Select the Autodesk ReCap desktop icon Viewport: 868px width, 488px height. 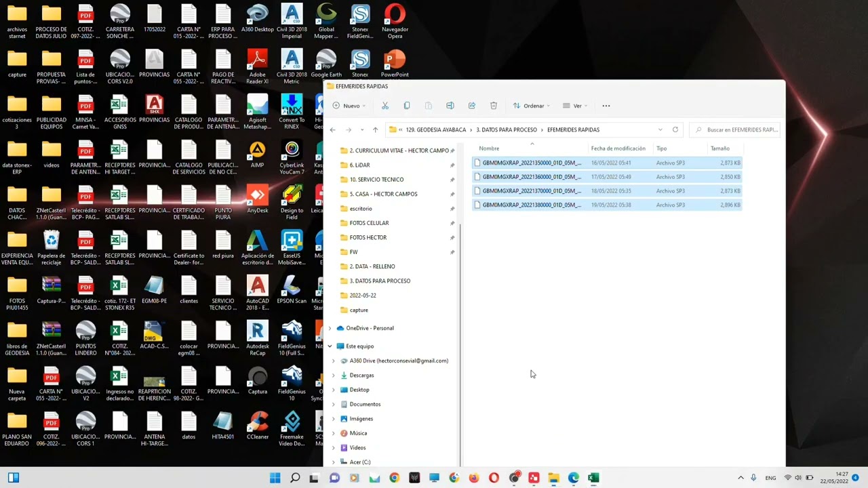point(257,339)
